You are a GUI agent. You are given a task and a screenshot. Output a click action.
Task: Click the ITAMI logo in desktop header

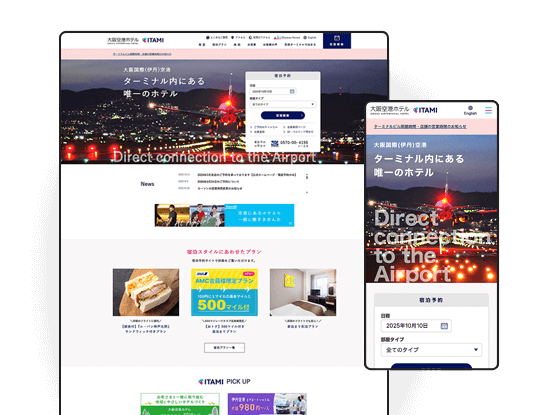[x=153, y=40]
